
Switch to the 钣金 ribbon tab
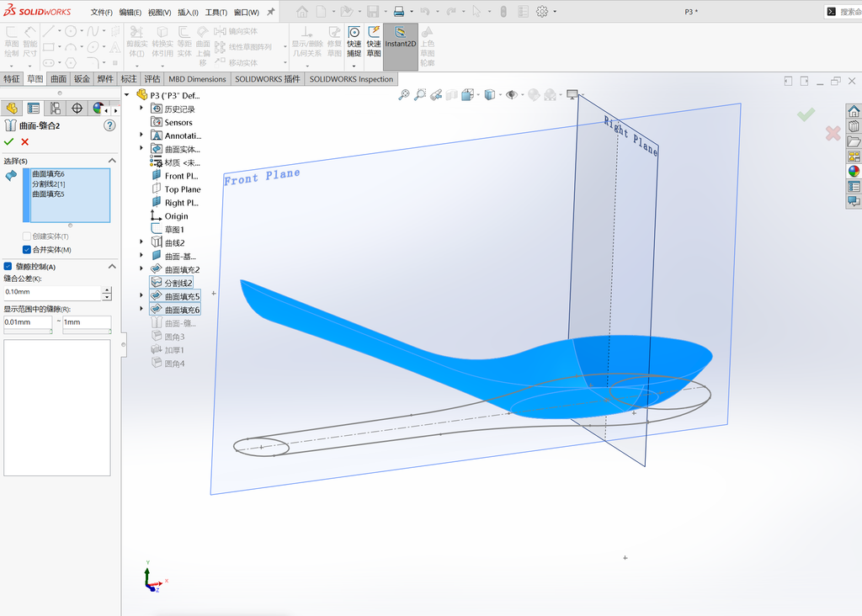point(82,79)
